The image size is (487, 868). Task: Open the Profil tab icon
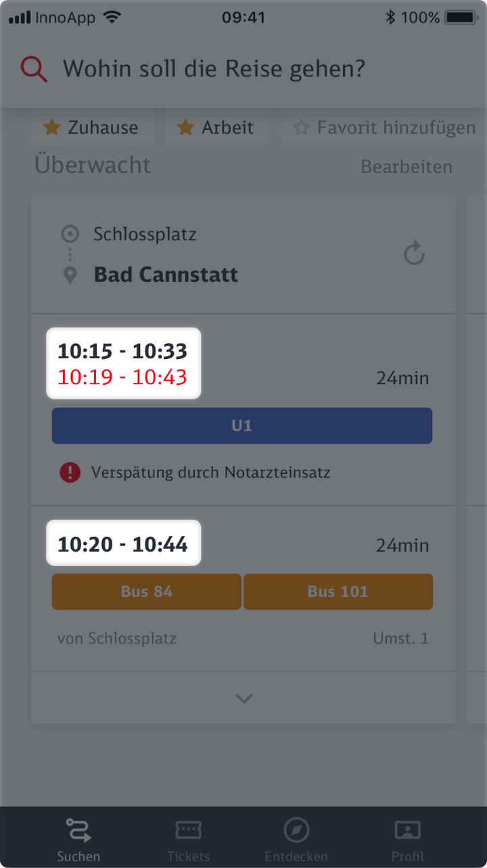point(407,830)
